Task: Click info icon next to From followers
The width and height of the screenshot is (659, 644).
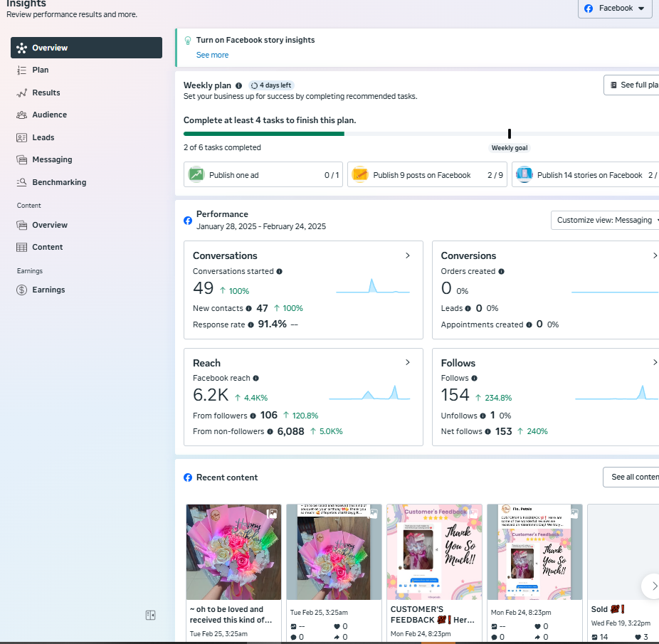Action: [x=253, y=416]
